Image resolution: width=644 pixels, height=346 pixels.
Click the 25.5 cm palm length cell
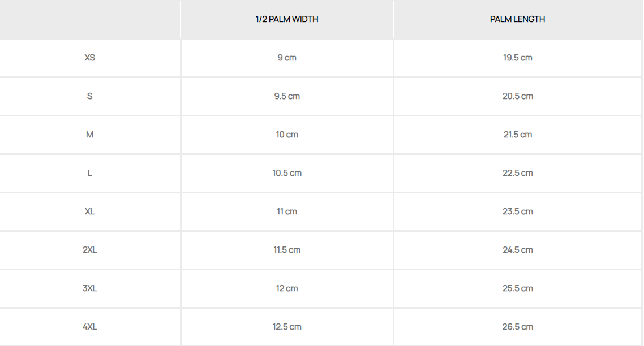click(517, 288)
